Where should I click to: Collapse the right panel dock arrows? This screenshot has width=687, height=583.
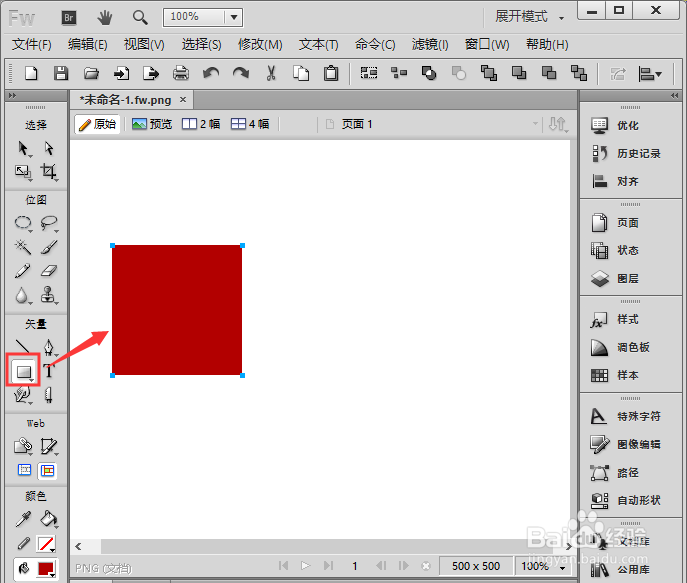(x=675, y=95)
